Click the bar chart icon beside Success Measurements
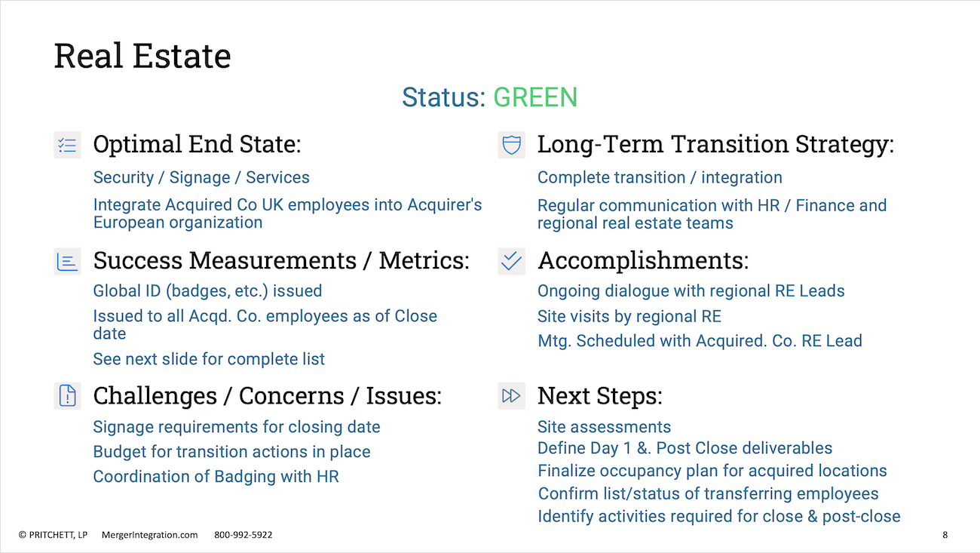The height and width of the screenshot is (553, 980). 68,261
